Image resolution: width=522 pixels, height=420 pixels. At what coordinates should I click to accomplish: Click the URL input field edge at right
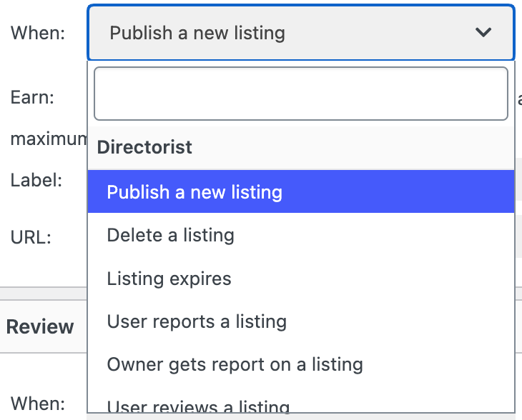518,236
